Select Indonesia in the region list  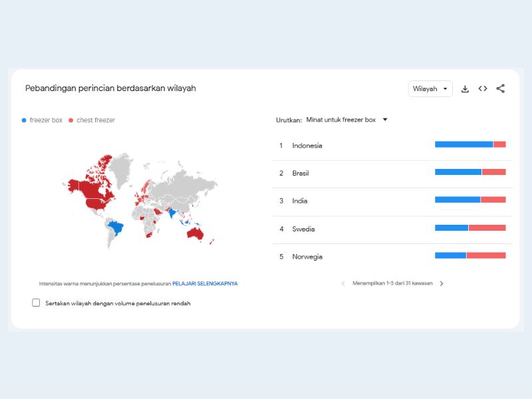click(307, 146)
